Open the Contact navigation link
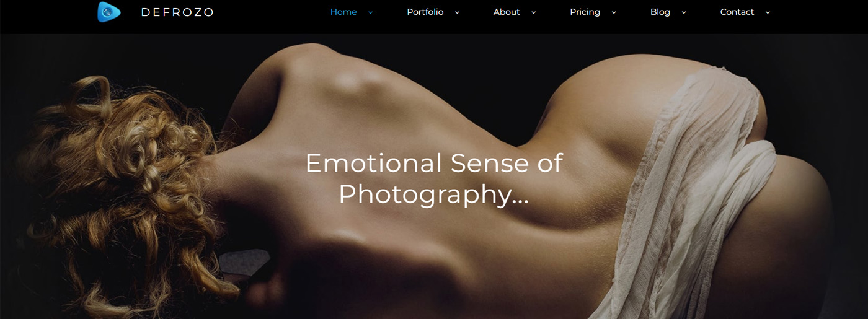 pyautogui.click(x=737, y=12)
